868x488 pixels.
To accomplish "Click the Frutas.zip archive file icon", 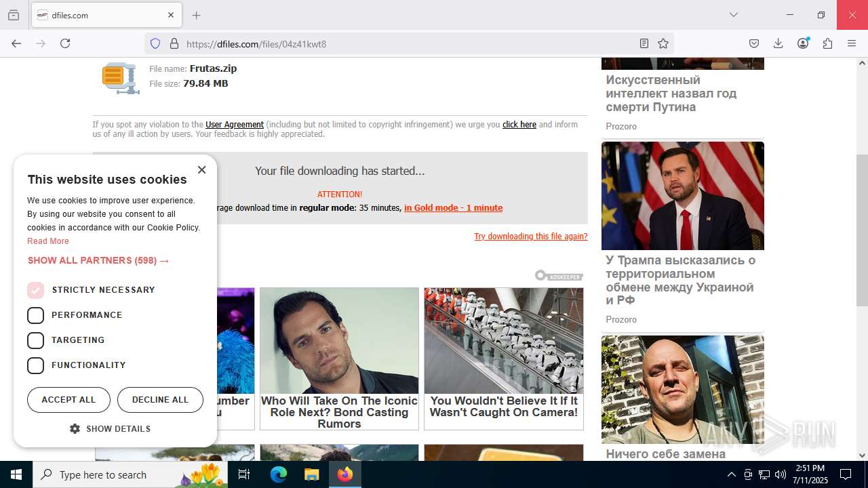I will (x=121, y=77).
